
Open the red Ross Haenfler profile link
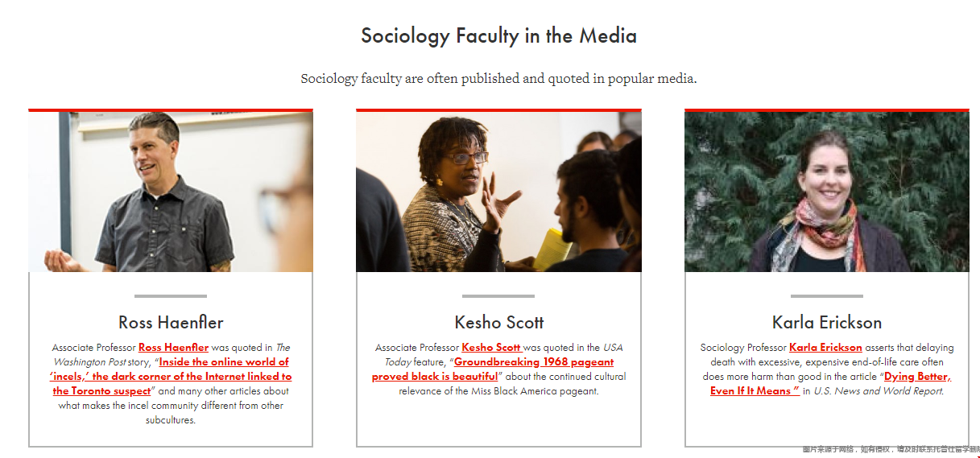[x=173, y=348]
